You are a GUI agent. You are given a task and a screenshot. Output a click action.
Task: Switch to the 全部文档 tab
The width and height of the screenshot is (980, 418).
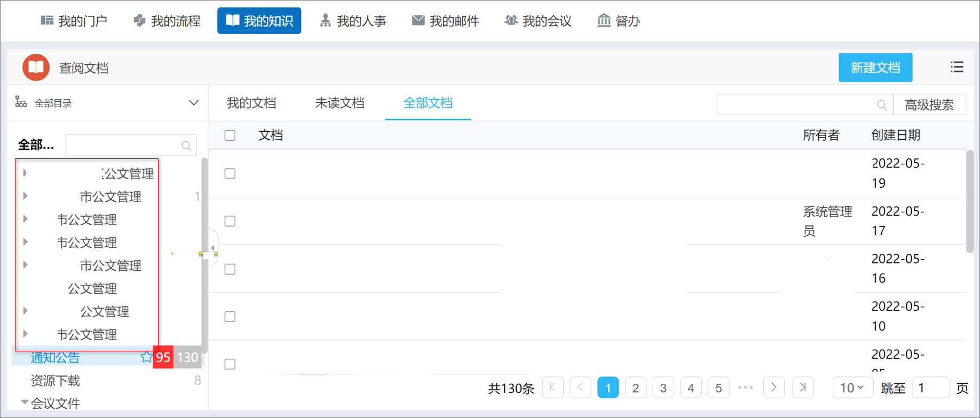(428, 103)
